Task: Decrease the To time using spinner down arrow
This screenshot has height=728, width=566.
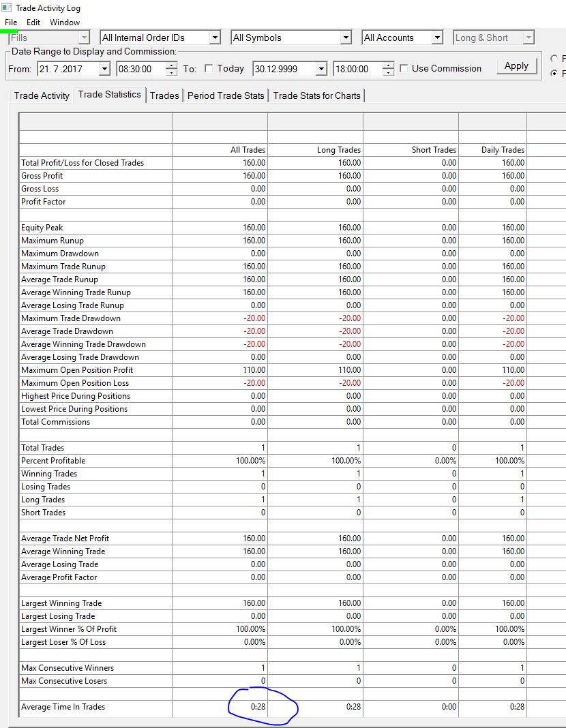Action: (x=388, y=72)
